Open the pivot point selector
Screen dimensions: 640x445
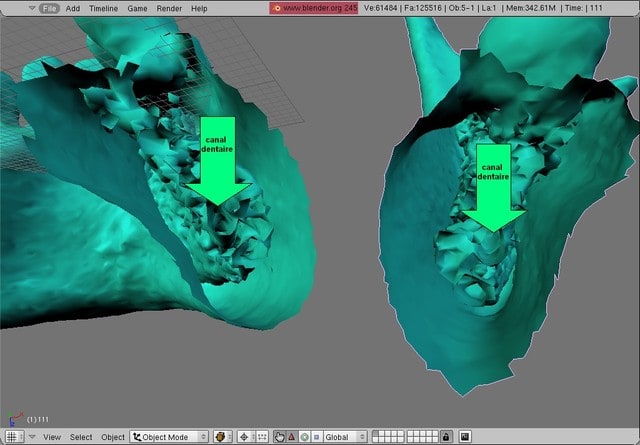(x=247, y=437)
